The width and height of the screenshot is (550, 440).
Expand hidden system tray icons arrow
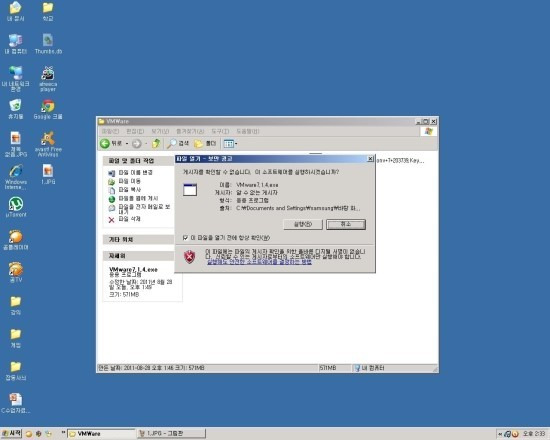coord(500,434)
